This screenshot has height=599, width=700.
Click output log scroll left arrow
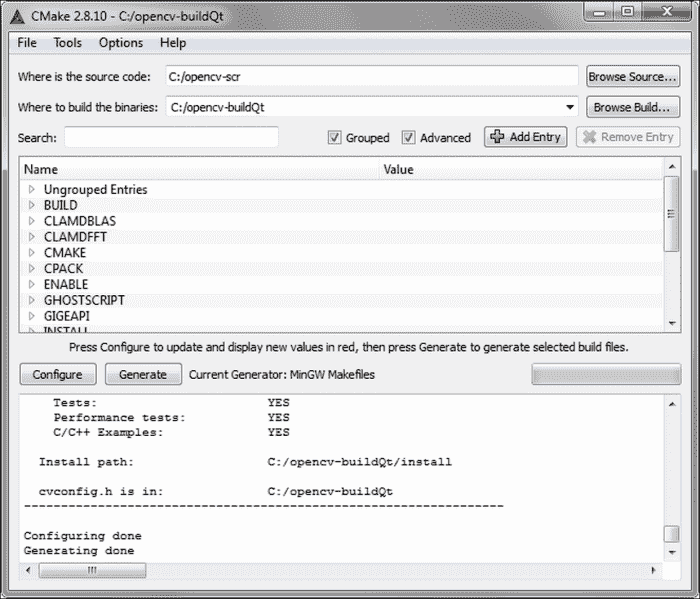point(28,570)
